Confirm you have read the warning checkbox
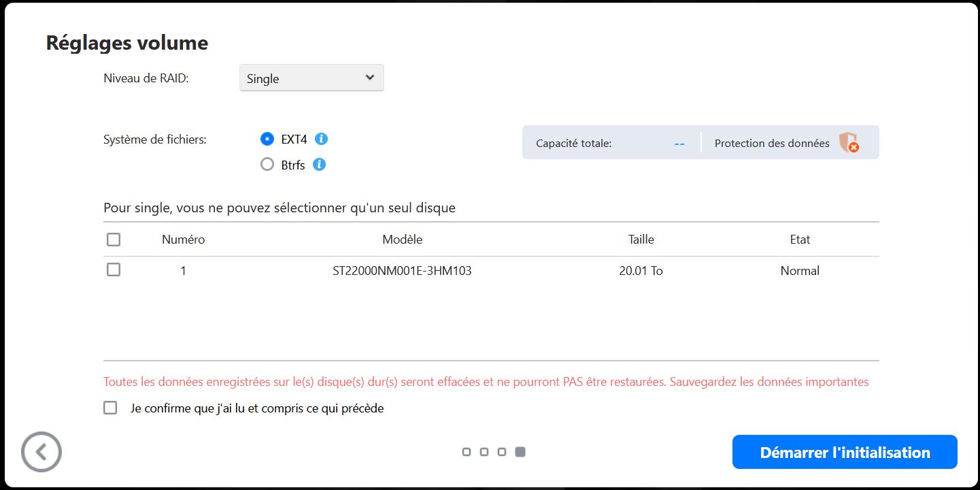Image resolution: width=980 pixels, height=490 pixels. [x=110, y=408]
